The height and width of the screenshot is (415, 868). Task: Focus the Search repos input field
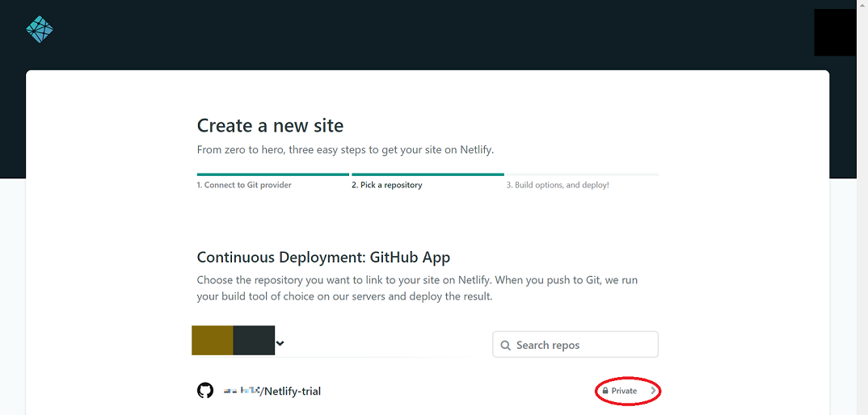click(575, 345)
